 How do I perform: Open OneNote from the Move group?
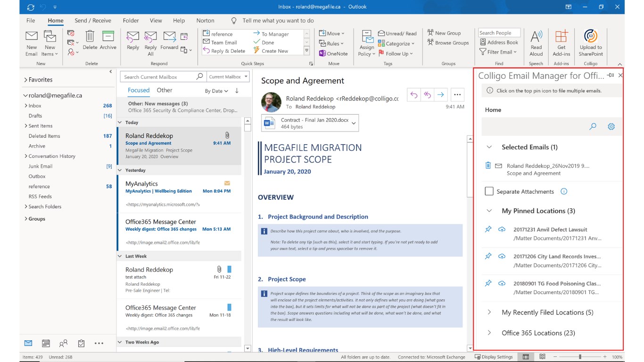pyautogui.click(x=333, y=54)
